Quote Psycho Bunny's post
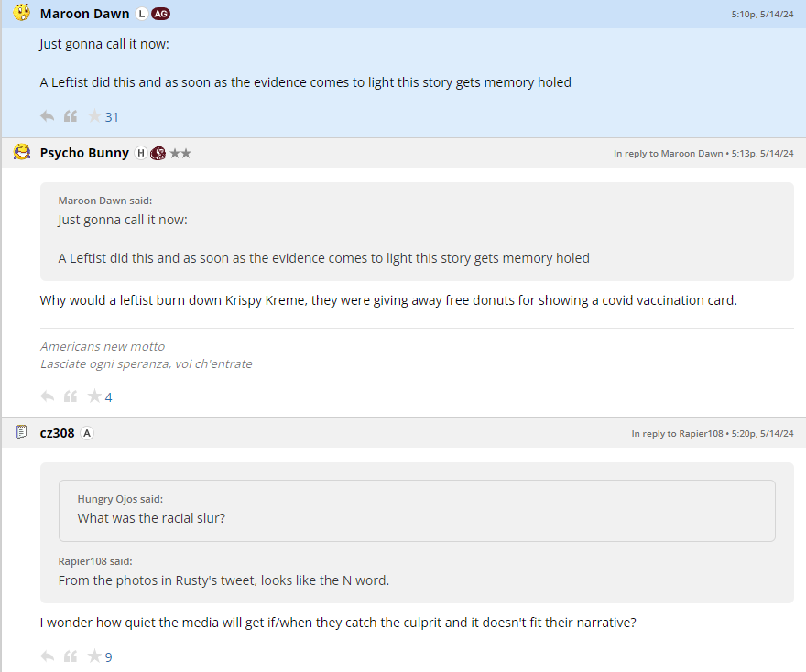The width and height of the screenshot is (806, 672). click(x=71, y=396)
